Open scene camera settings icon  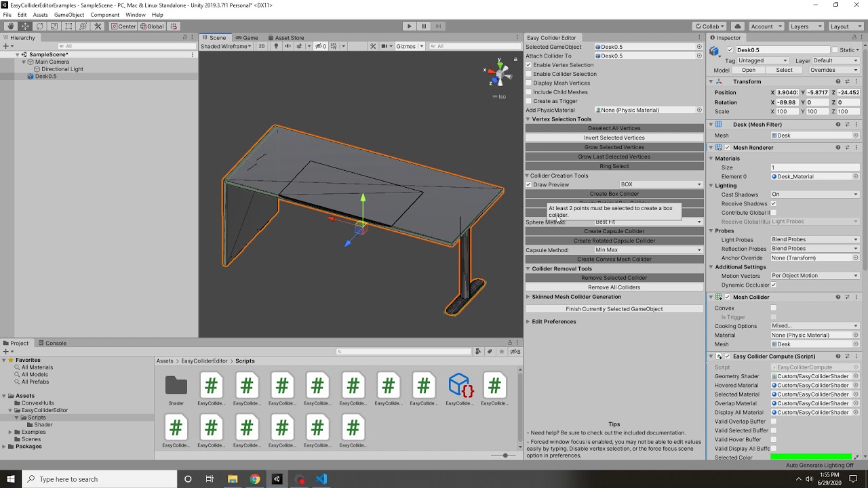point(384,46)
